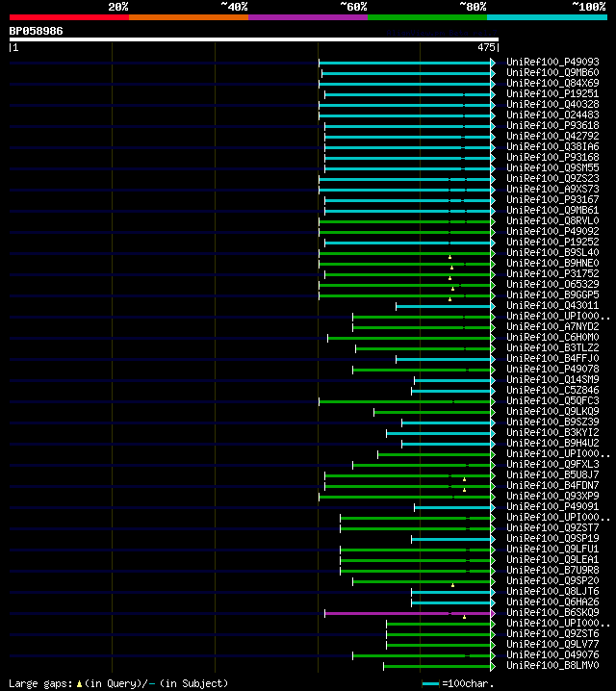Image resolution: width=616 pixels, height=691 pixels.
Task: Open hit UniRef100_Q40328
Action: click(552, 105)
